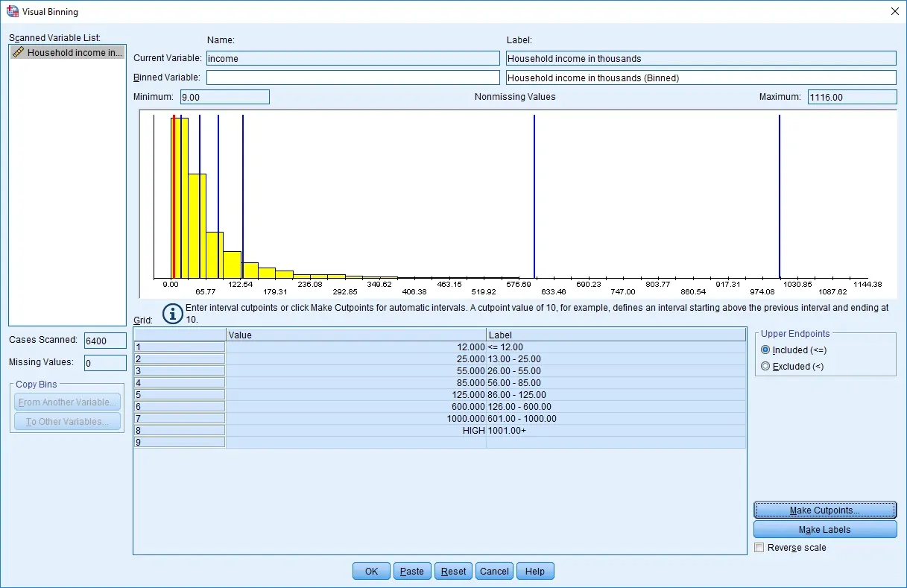Select the cutpoint line at 1000 in histogram
The image size is (907, 588).
pyautogui.click(x=779, y=194)
